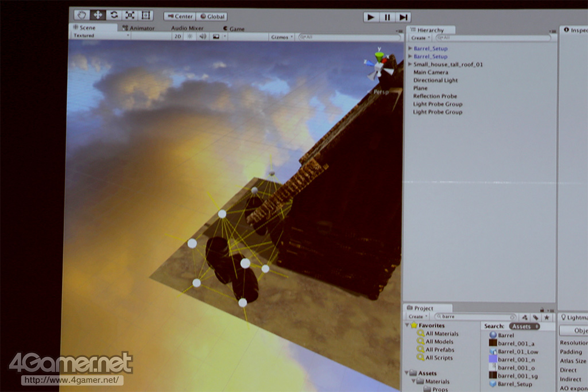Select the Move tool
This screenshot has height=392, width=588.
98,15
